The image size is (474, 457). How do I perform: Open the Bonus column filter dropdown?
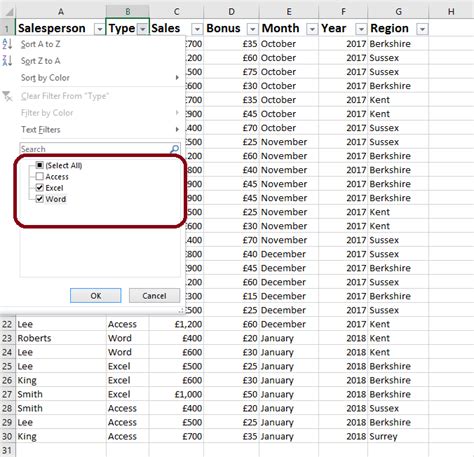pyautogui.click(x=253, y=29)
